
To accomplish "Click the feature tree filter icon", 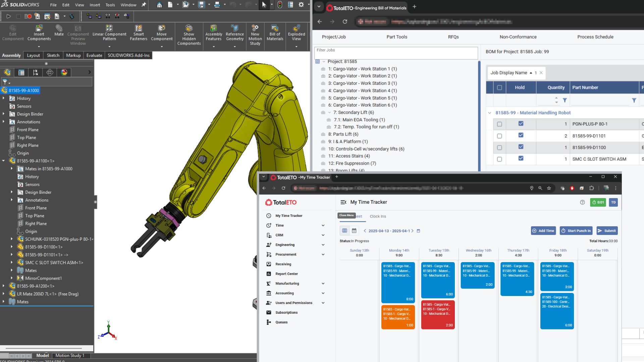I will [5, 82].
